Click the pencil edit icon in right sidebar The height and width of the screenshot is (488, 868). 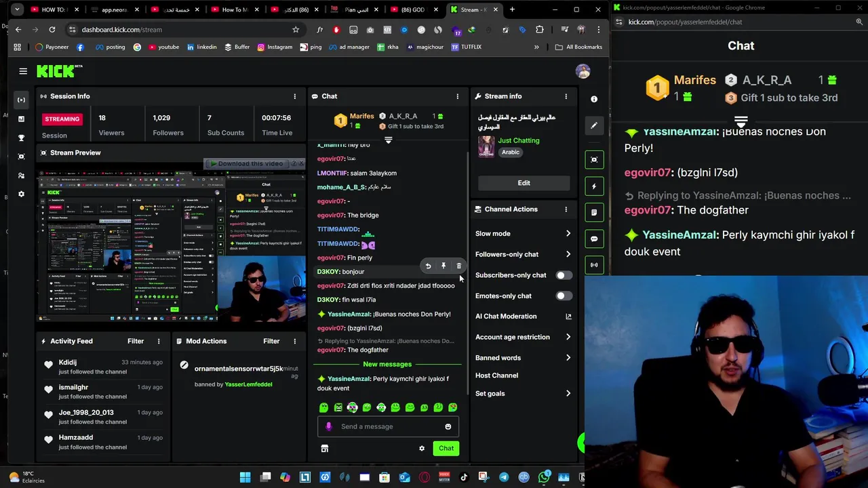[x=594, y=125]
